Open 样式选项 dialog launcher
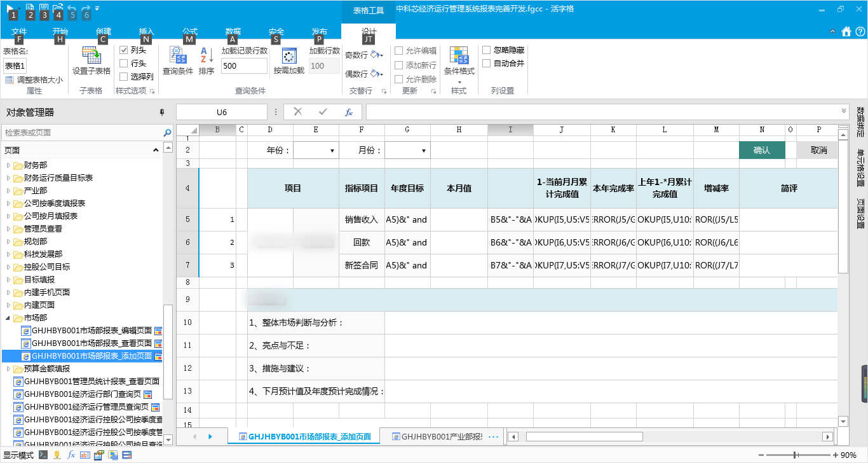 point(153,92)
